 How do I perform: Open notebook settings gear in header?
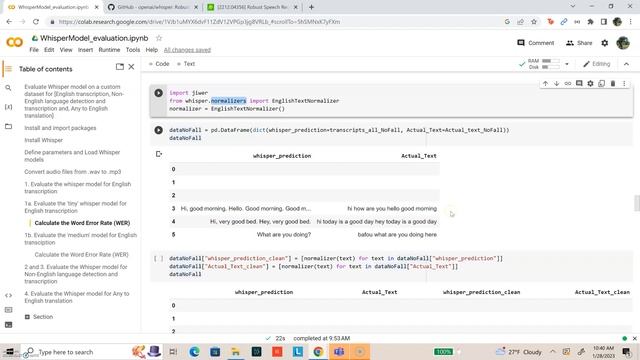pyautogui.click(x=604, y=43)
